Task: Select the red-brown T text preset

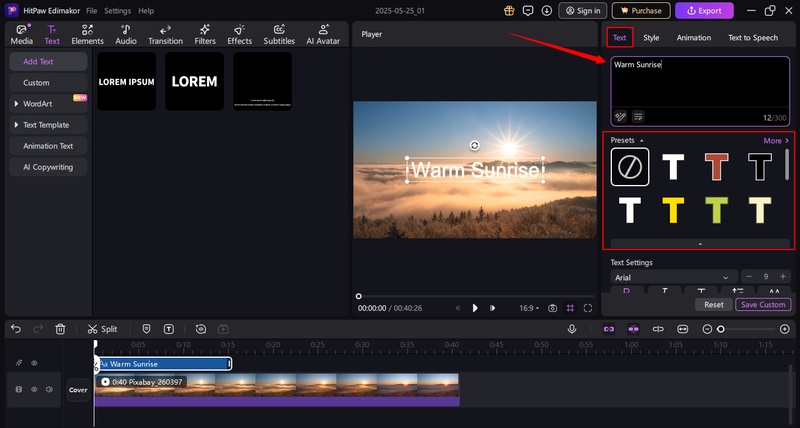Action: [x=716, y=167]
